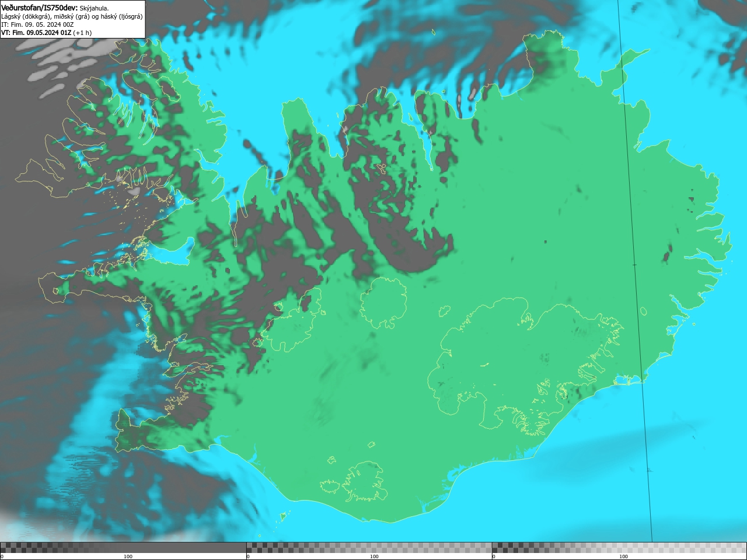Click the medium grey mid-cloud color scale bar
Image resolution: width=747 pixels, height=560 pixels.
(x=369, y=547)
